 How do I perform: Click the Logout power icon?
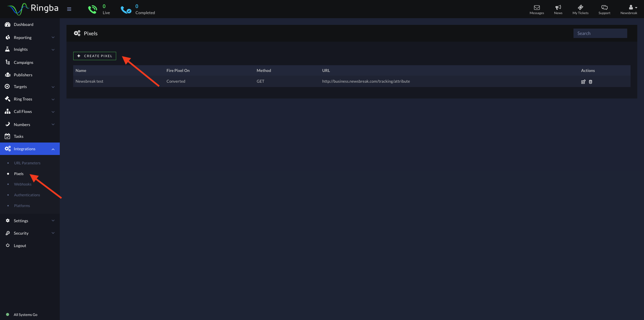(7, 245)
